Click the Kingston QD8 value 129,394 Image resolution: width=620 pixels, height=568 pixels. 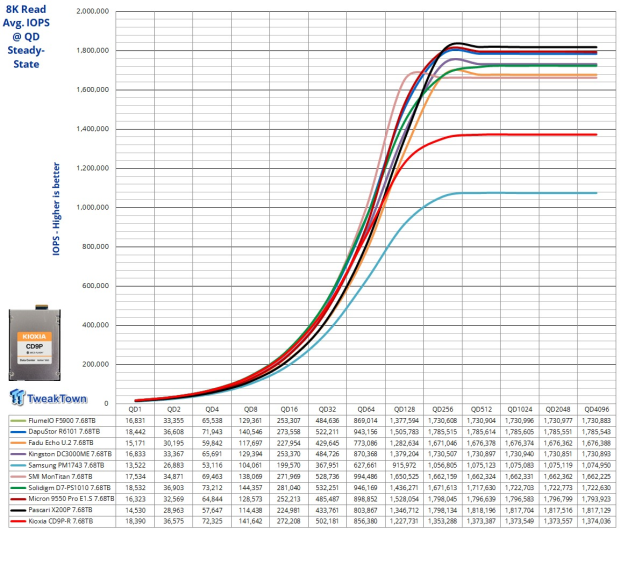[x=250, y=454]
